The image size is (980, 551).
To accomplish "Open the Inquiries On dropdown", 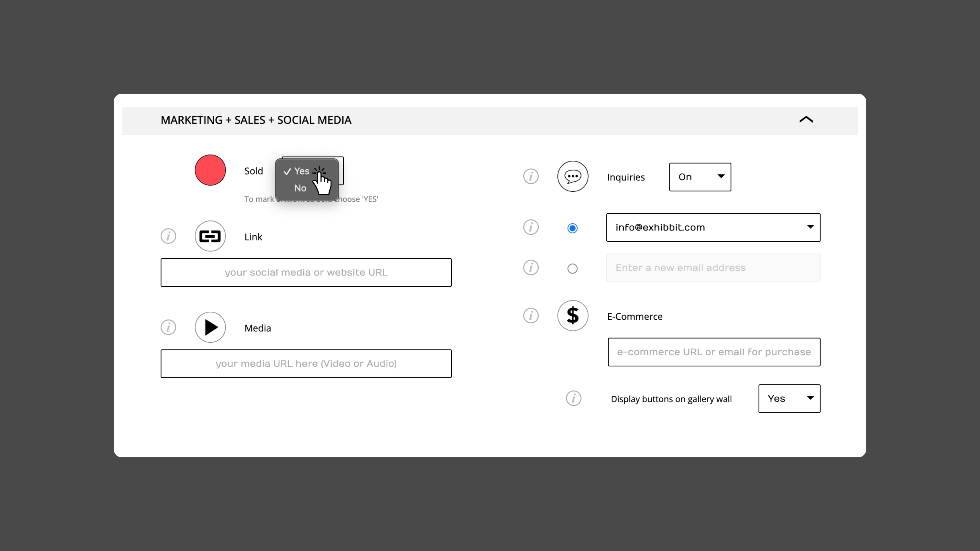I will (x=700, y=177).
